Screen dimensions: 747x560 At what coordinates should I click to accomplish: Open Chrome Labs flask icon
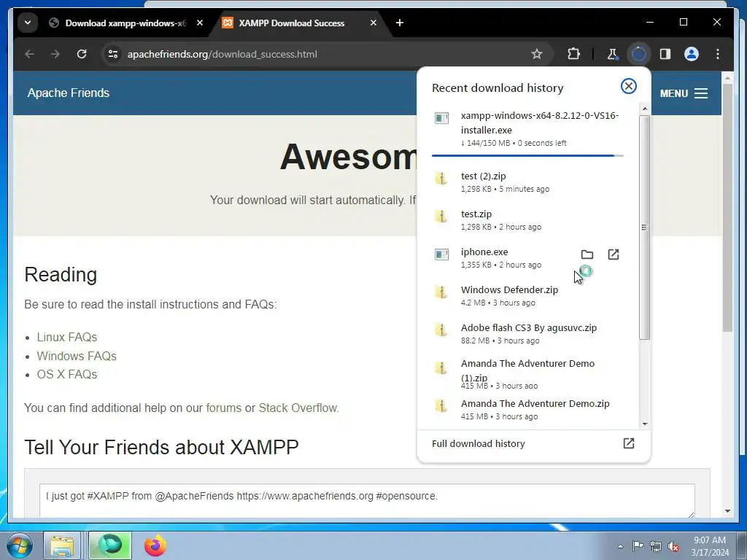[x=613, y=54]
